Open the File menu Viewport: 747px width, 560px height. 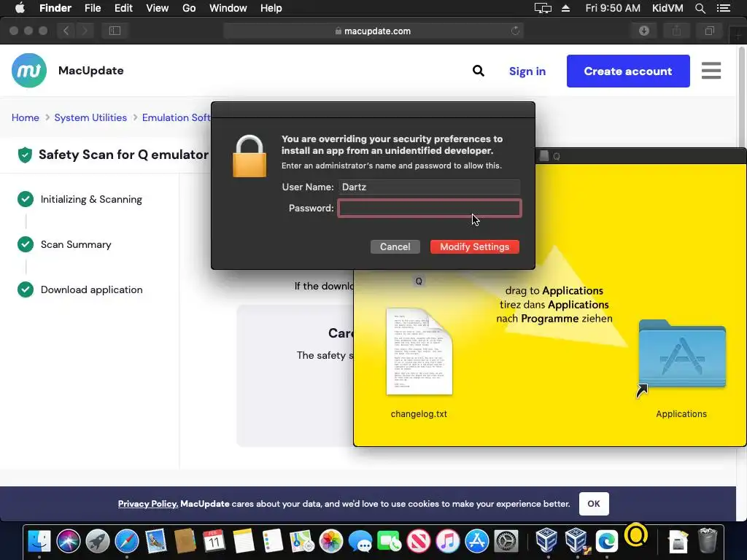93,8
